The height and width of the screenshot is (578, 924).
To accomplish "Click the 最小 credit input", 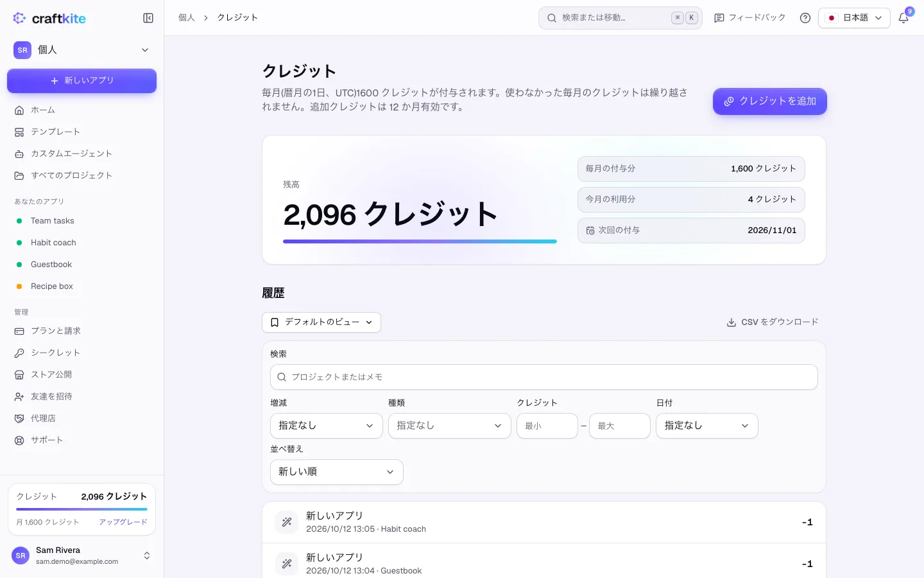I will click(x=547, y=426).
